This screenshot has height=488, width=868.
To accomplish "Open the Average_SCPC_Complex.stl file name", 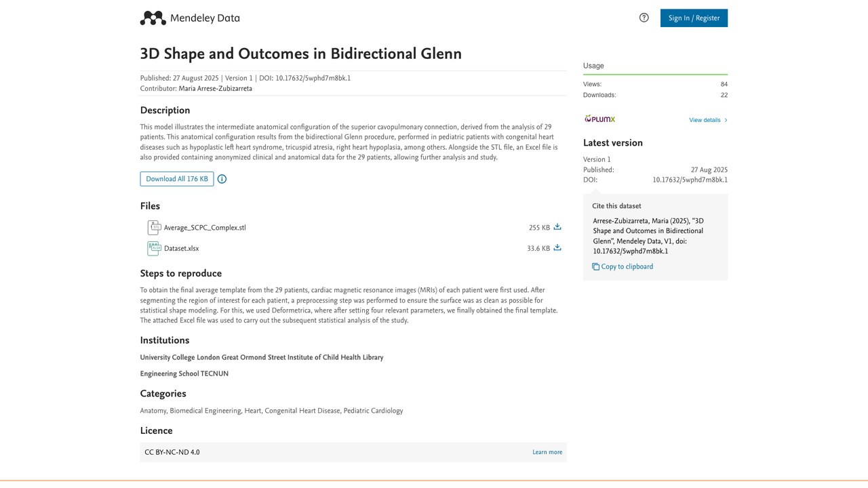I will click(205, 228).
